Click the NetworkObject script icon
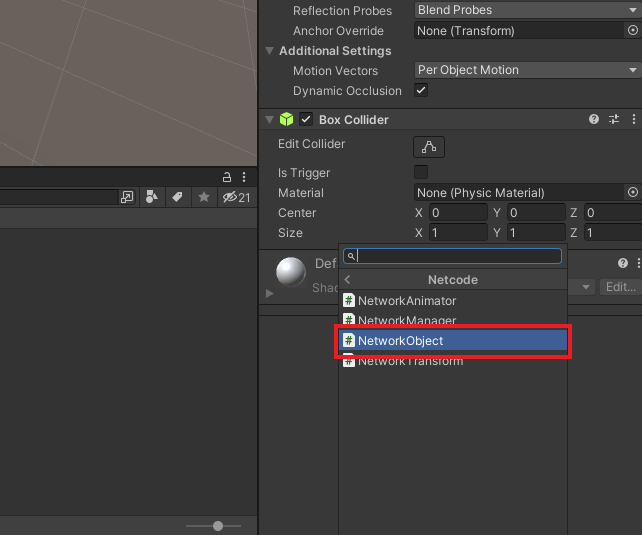This screenshot has width=642, height=535. (348, 340)
